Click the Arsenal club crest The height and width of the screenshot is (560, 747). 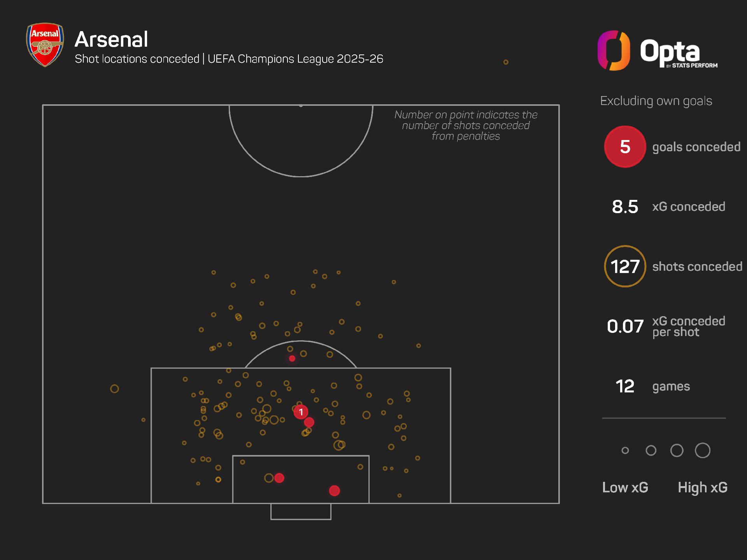pos(45,45)
